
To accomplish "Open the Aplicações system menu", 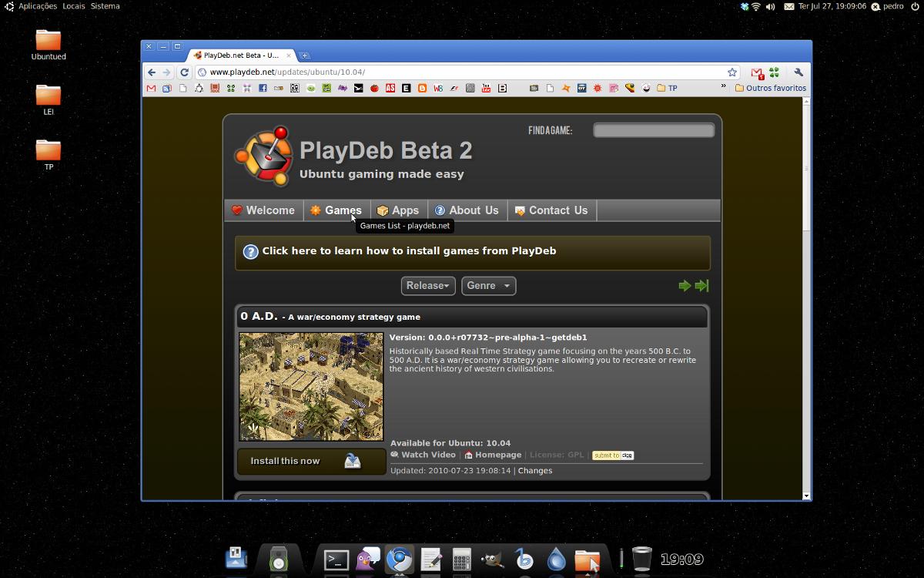I will tap(37, 6).
